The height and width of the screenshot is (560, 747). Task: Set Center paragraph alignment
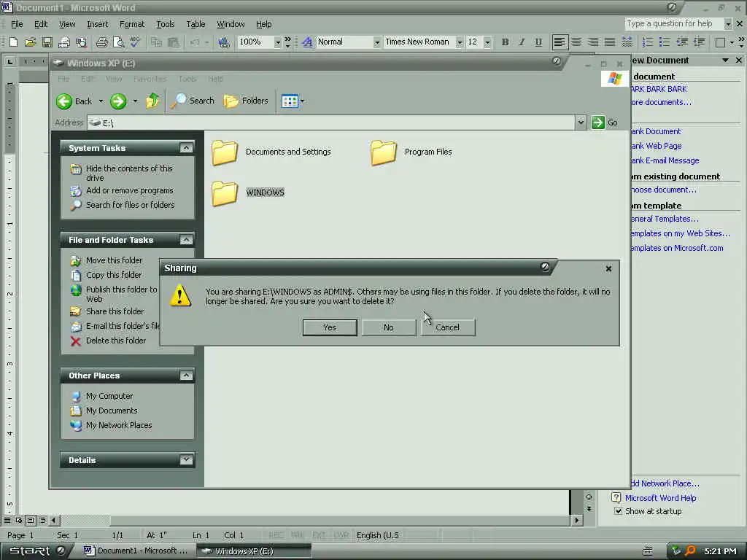(x=576, y=42)
